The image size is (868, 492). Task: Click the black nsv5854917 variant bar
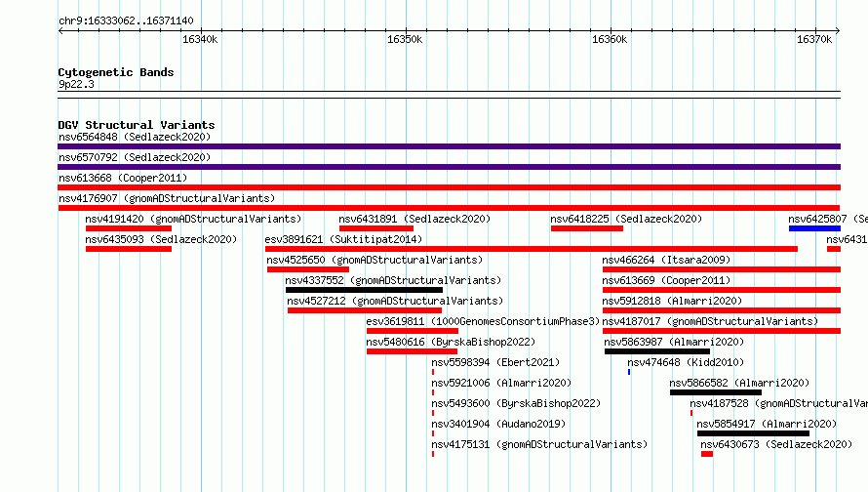[x=754, y=433]
